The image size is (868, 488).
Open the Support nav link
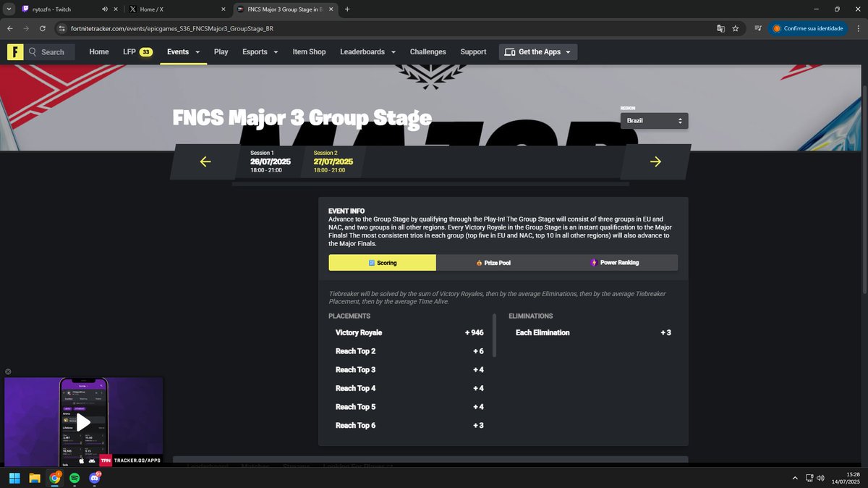pyautogui.click(x=473, y=52)
